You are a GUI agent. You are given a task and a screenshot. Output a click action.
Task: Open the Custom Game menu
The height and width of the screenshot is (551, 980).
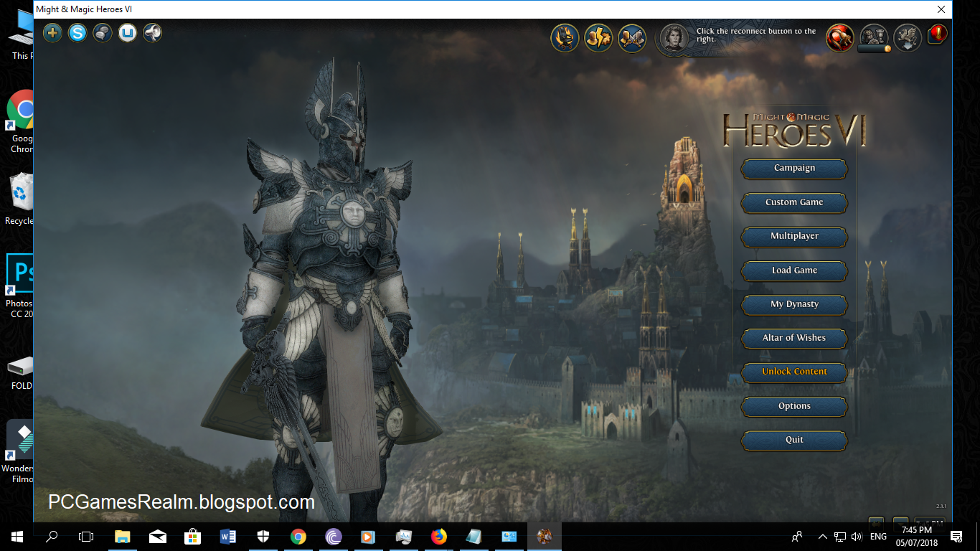tap(794, 202)
